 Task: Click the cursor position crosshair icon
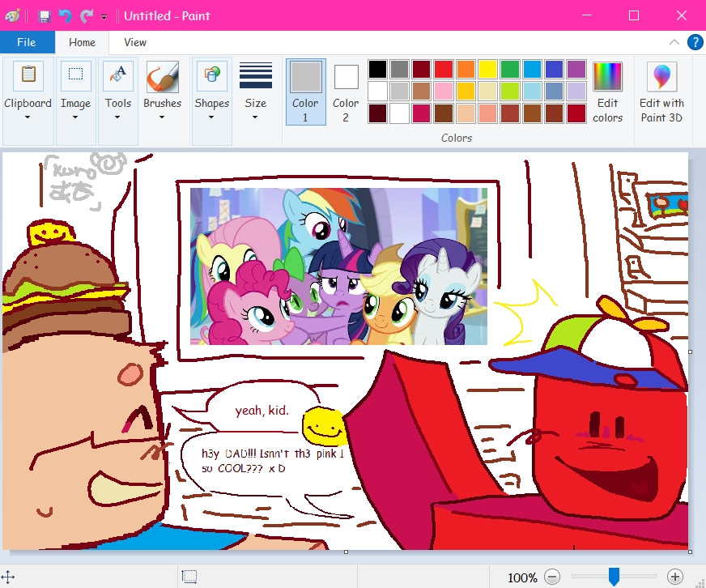click(x=8, y=577)
